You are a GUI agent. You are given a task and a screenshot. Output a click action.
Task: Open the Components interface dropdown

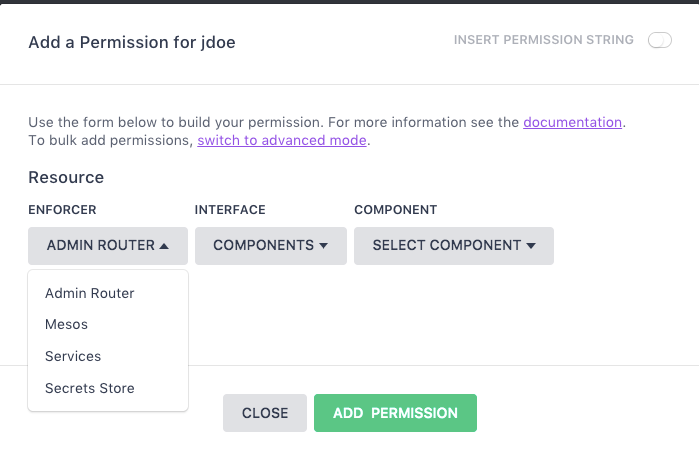coord(270,245)
